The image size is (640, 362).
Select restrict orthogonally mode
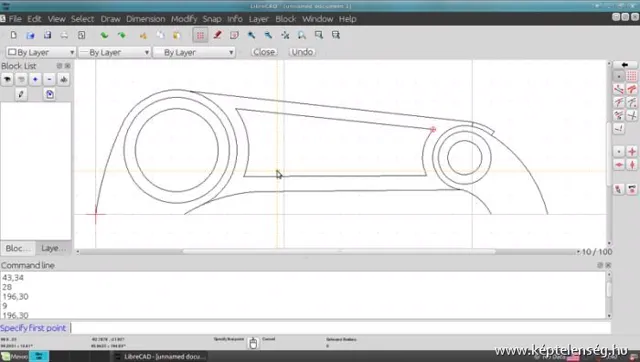(632, 151)
